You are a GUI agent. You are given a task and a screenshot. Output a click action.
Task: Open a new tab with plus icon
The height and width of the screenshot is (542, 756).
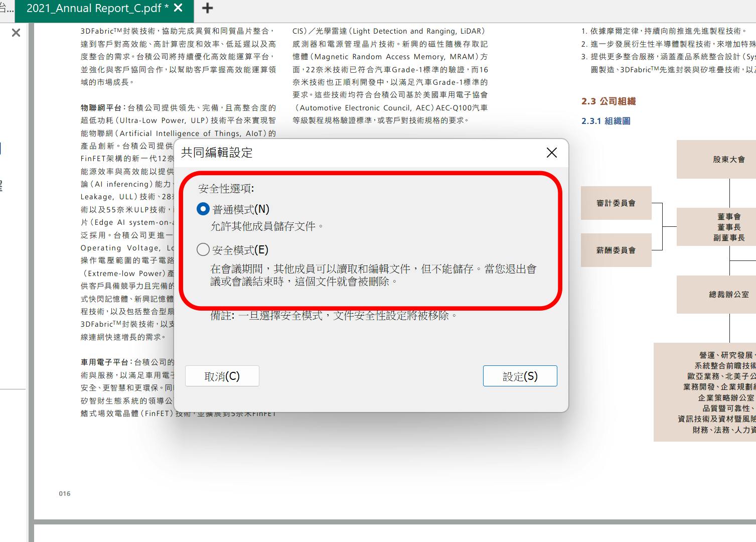(x=207, y=8)
